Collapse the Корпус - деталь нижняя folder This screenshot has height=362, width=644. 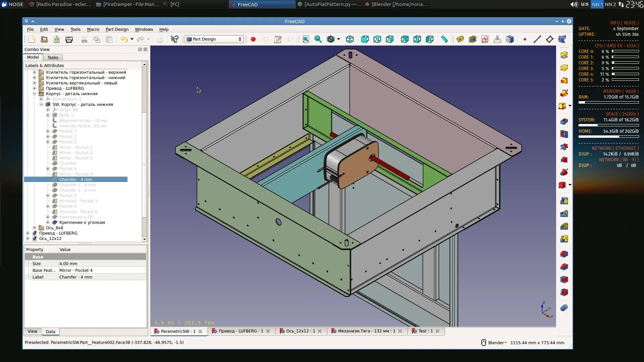(34, 94)
